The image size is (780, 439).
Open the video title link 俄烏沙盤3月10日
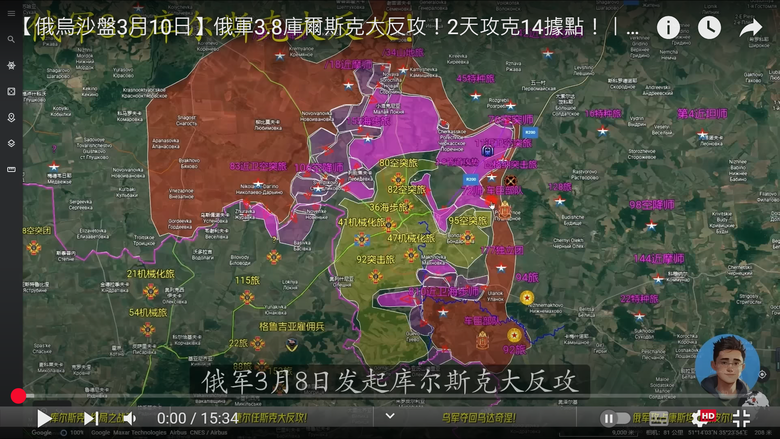[x=329, y=27]
